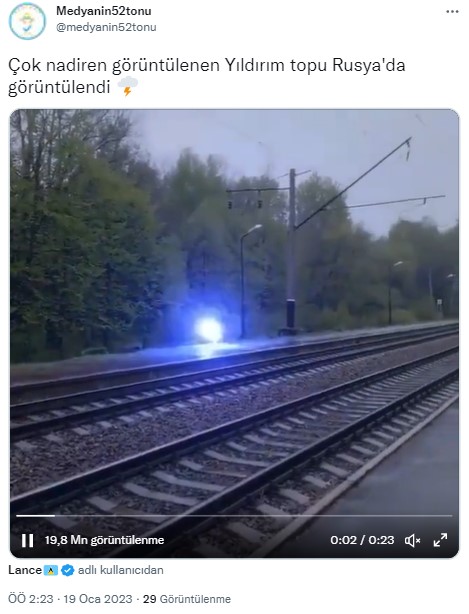Click the "adlı kullanıcıdan" attribution text
469x614 pixels.
tap(121, 570)
